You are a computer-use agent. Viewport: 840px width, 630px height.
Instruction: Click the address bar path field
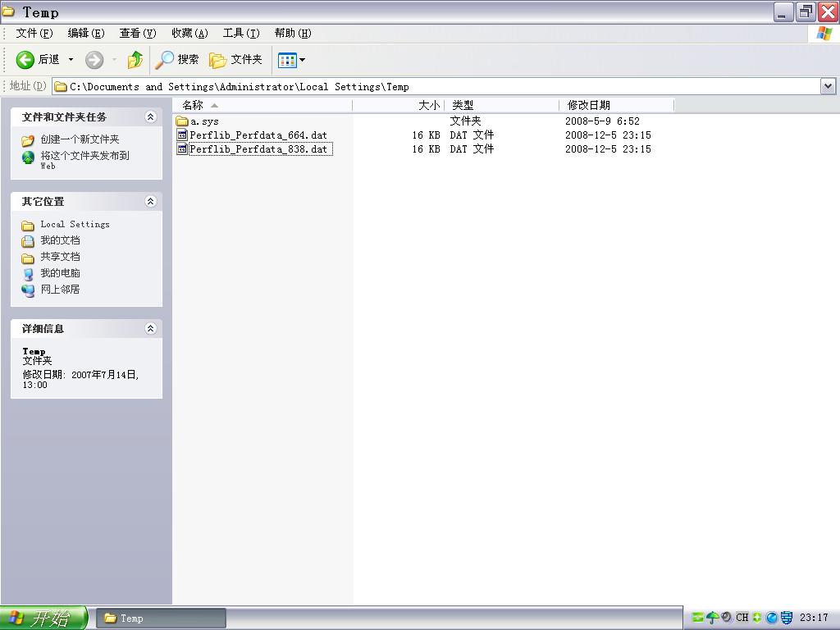click(x=436, y=87)
